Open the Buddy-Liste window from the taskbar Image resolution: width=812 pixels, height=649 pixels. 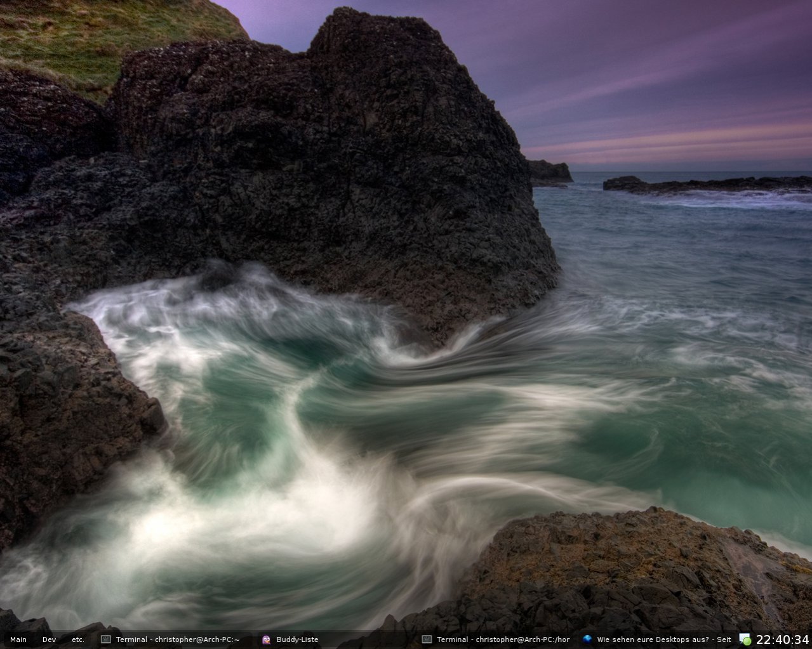tap(297, 639)
